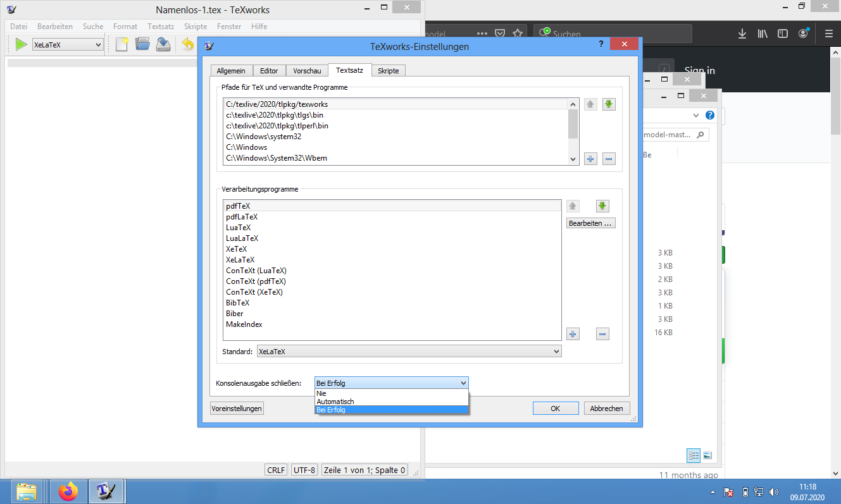Click the save document toolbar icon
This screenshot has height=504, width=841.
pyautogui.click(x=163, y=44)
